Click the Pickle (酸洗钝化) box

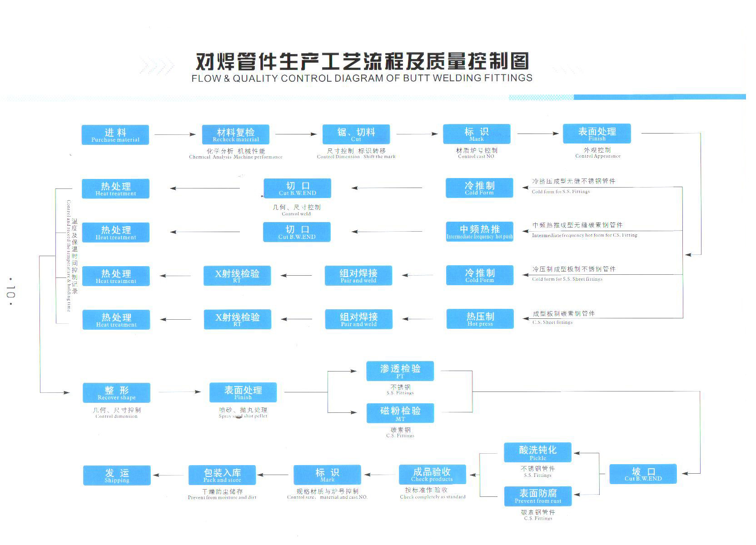coord(537,453)
